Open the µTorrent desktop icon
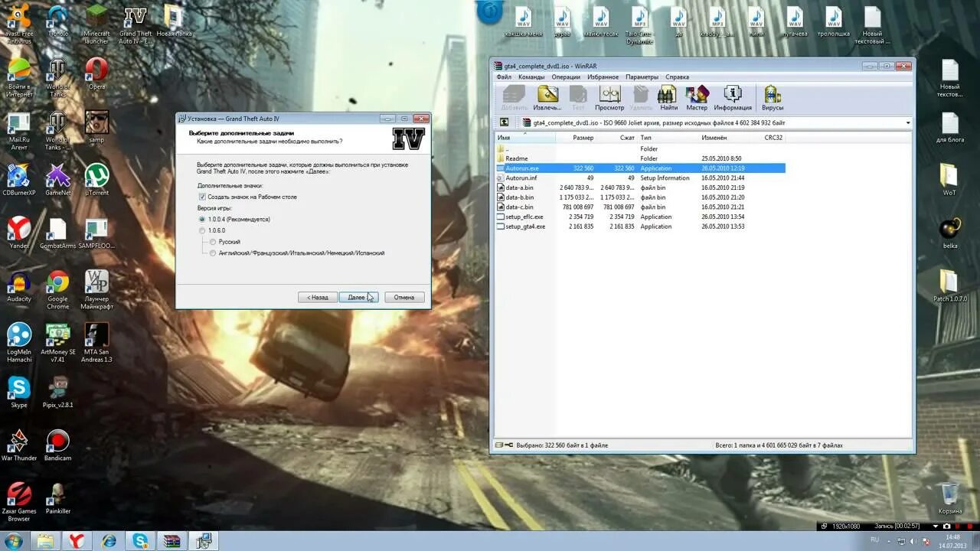Viewport: 980px width, 551px height. coord(96,180)
